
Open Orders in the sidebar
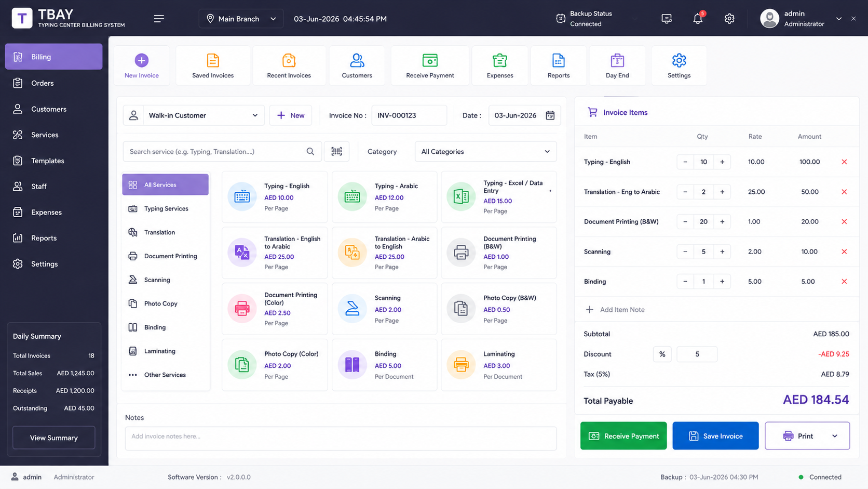tap(53, 83)
